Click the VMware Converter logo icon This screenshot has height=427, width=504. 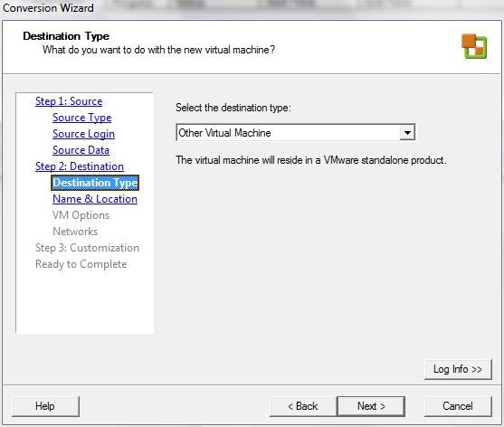point(474,46)
